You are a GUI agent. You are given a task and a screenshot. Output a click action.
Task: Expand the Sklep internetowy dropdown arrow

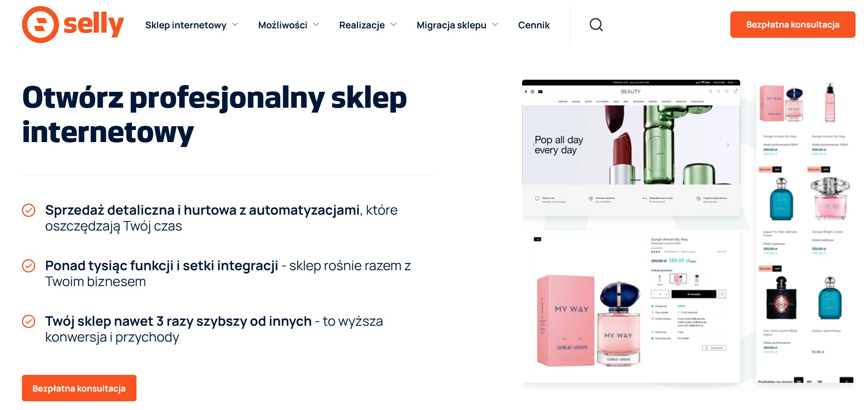pyautogui.click(x=235, y=25)
